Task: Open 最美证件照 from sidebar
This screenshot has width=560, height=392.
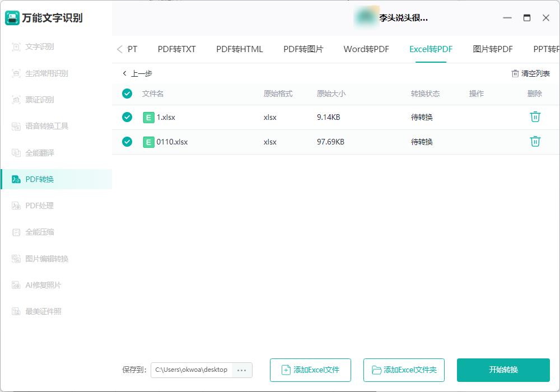Action: point(39,311)
